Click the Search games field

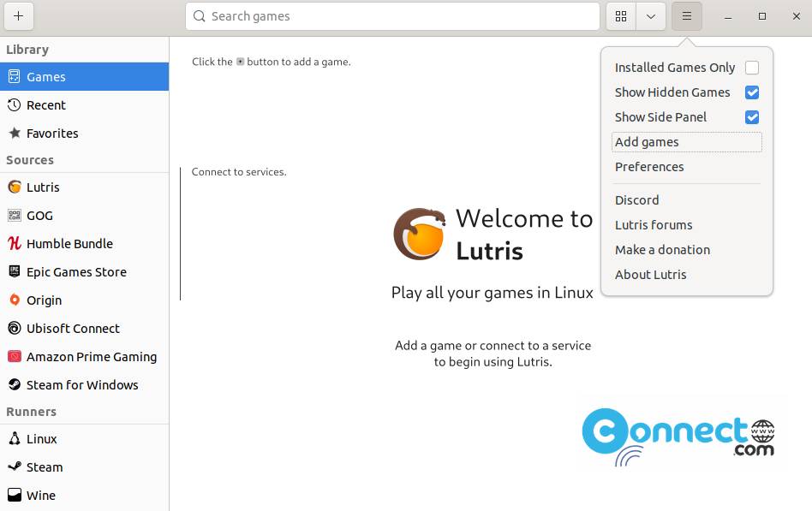[392, 16]
